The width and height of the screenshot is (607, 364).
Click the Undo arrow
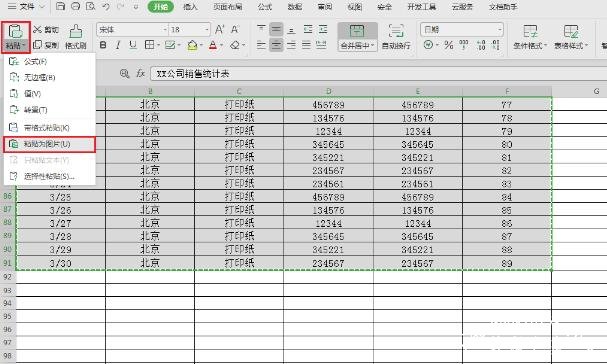[106, 7]
